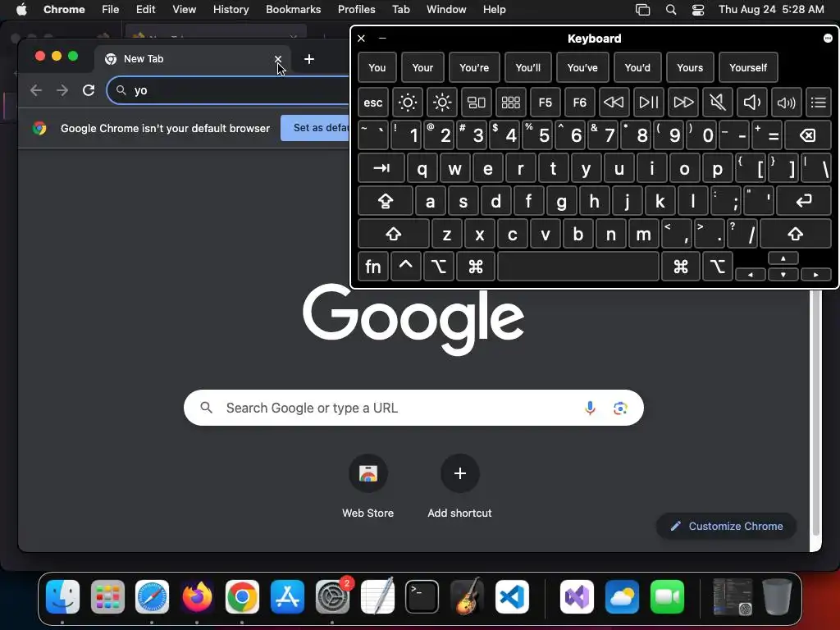Tap the volume up key
The width and height of the screenshot is (840, 630).
click(786, 102)
